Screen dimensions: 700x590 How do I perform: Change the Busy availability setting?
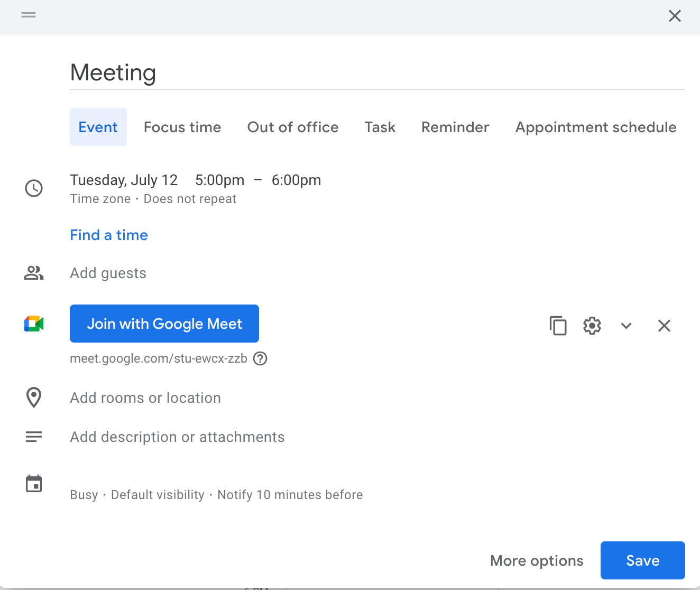click(84, 495)
